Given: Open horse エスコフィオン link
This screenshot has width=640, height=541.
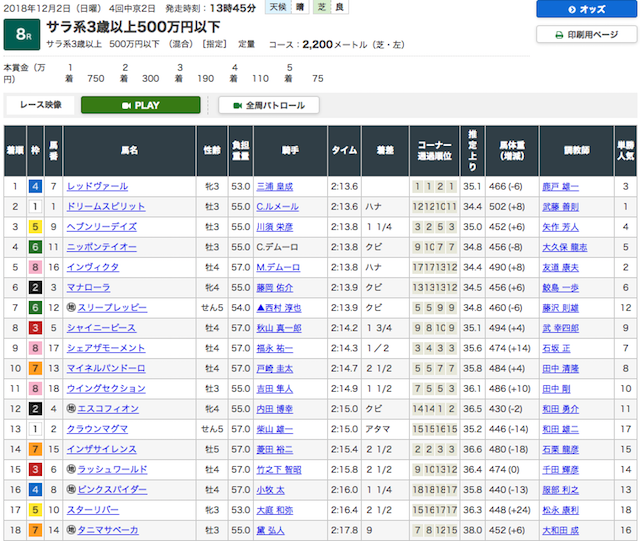Looking at the screenshot, I should [108, 409].
